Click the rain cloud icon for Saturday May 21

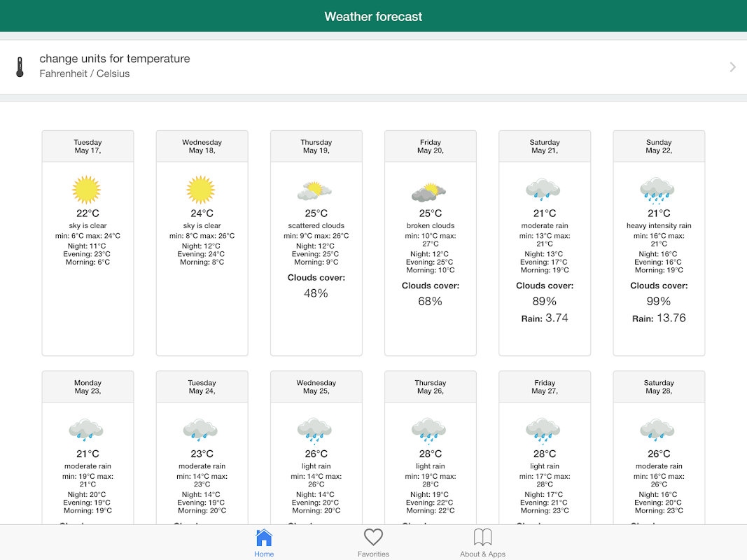[543, 189]
